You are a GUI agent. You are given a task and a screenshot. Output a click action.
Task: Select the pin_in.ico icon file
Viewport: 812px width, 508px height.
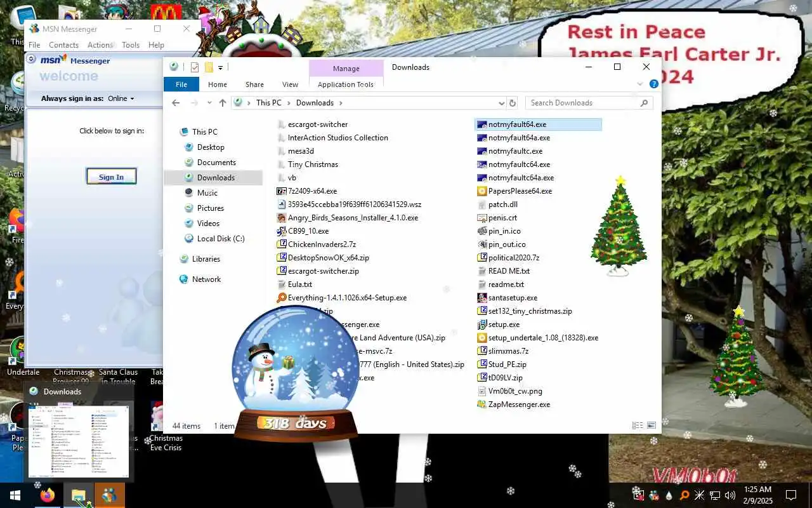pos(499,231)
